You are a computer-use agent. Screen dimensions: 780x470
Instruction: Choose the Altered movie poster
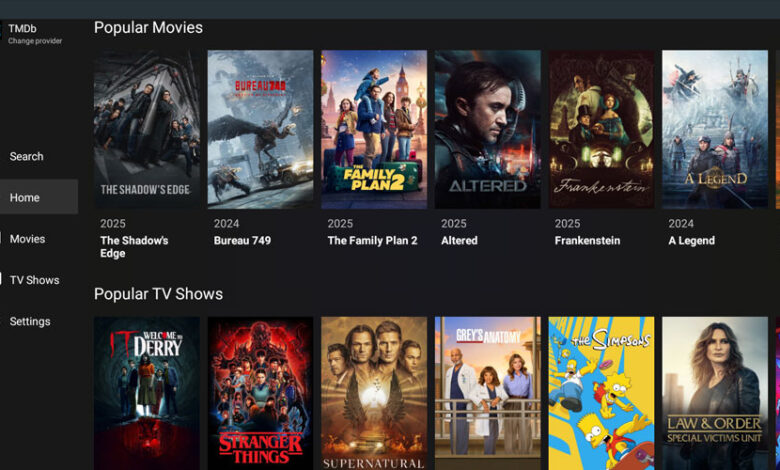coord(488,129)
